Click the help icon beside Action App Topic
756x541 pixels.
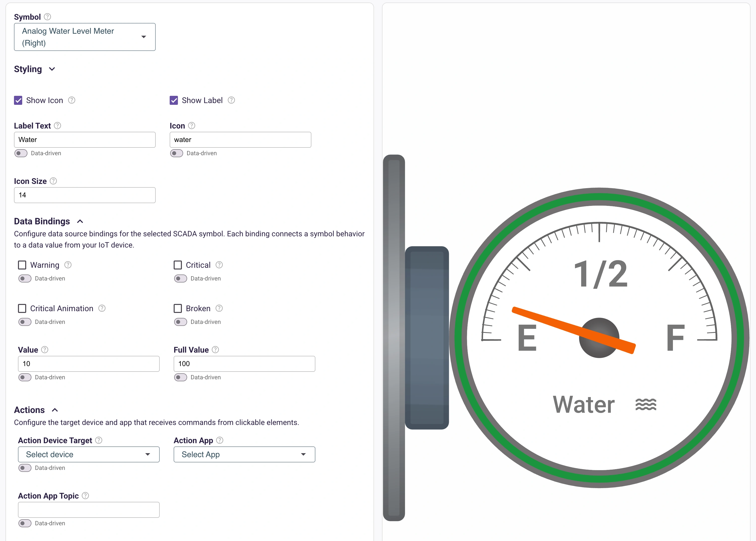pyautogui.click(x=86, y=496)
